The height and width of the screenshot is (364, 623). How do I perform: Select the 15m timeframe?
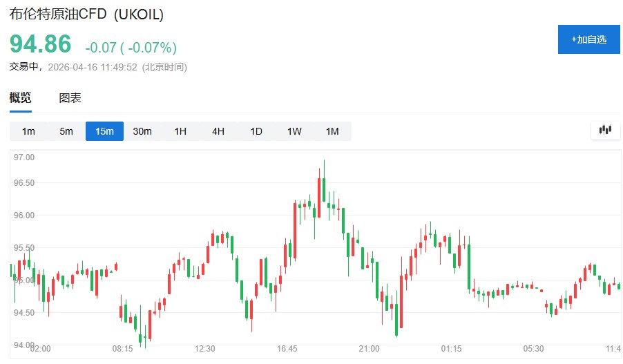coord(104,131)
